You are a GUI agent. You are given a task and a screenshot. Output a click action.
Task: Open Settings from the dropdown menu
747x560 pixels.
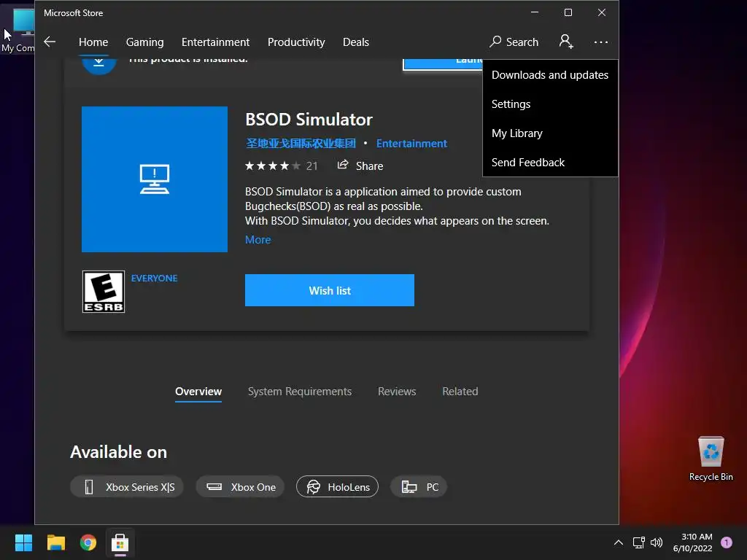(550, 104)
